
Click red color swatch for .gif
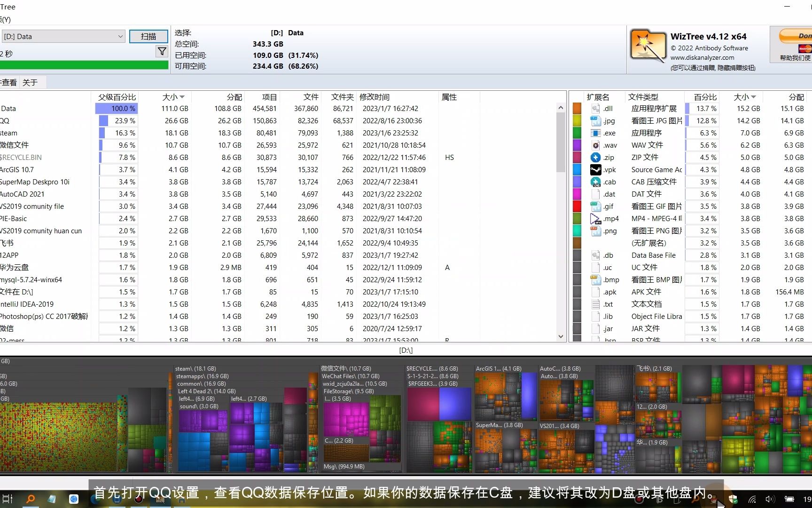[x=577, y=206]
